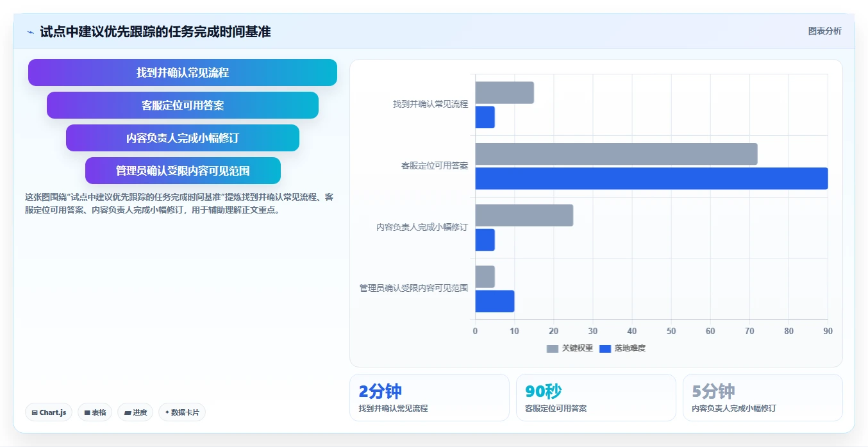Toggle the 落地难度 legend entry
Screen dimensions: 868x447
click(622, 348)
